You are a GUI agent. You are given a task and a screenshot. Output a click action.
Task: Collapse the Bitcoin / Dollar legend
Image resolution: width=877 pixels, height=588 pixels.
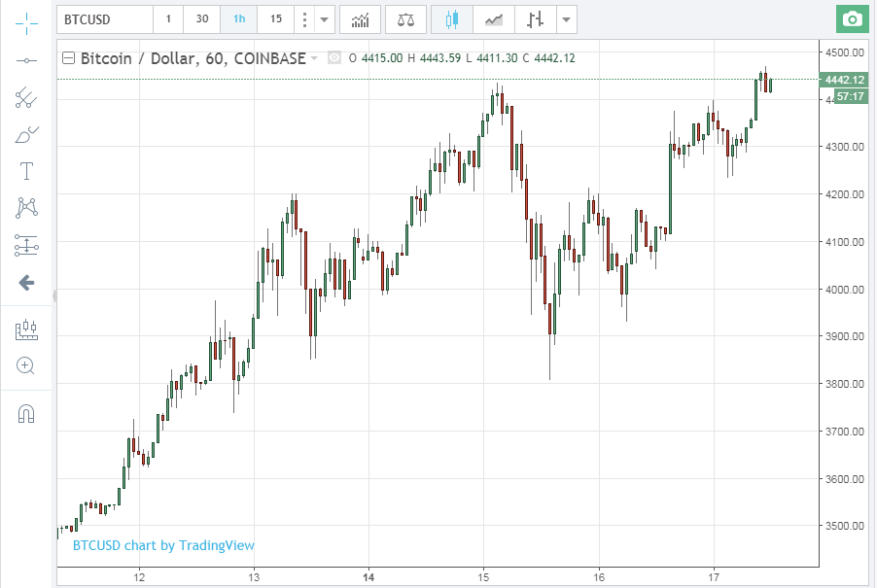(68, 57)
